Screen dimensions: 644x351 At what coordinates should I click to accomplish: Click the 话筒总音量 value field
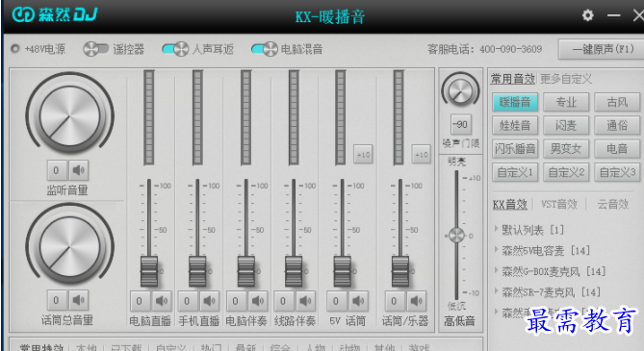(57, 300)
